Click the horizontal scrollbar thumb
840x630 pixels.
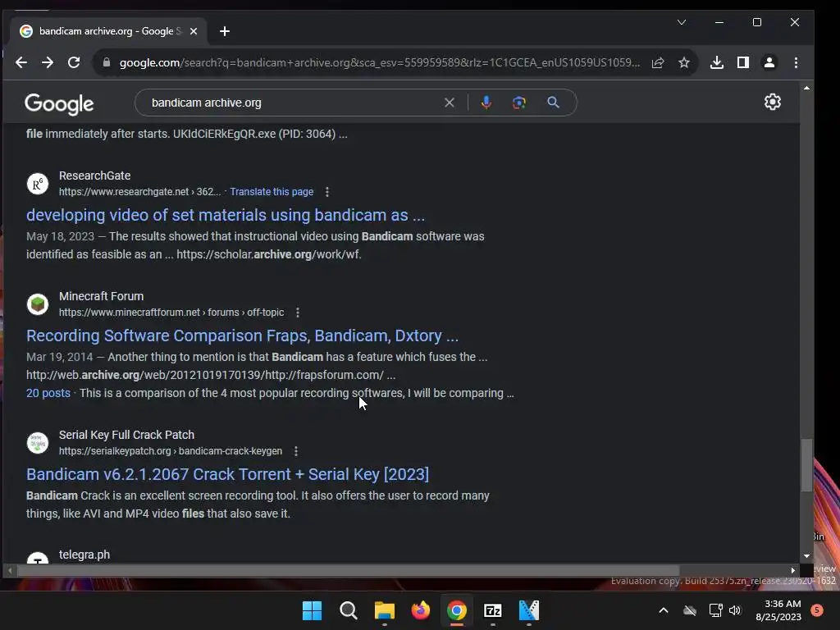coord(348,571)
